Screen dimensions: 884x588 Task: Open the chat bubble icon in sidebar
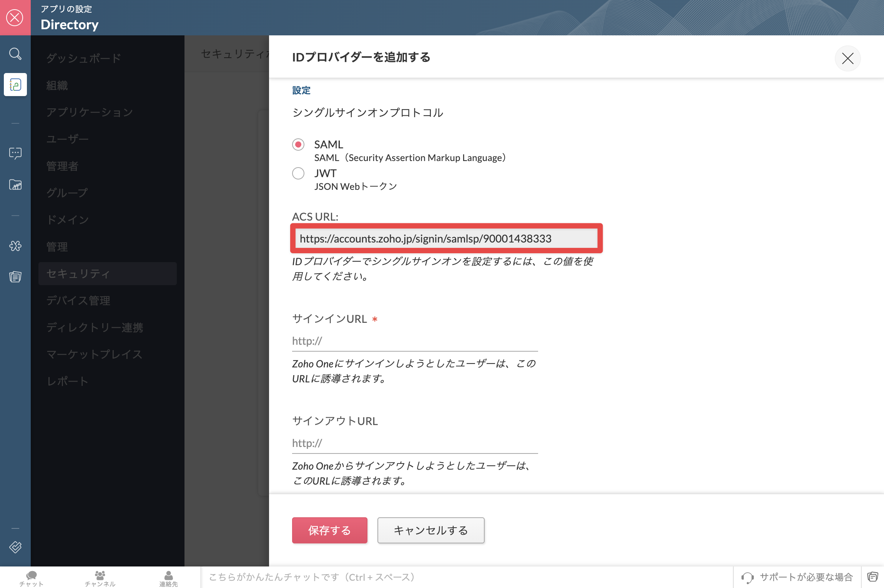(15, 153)
